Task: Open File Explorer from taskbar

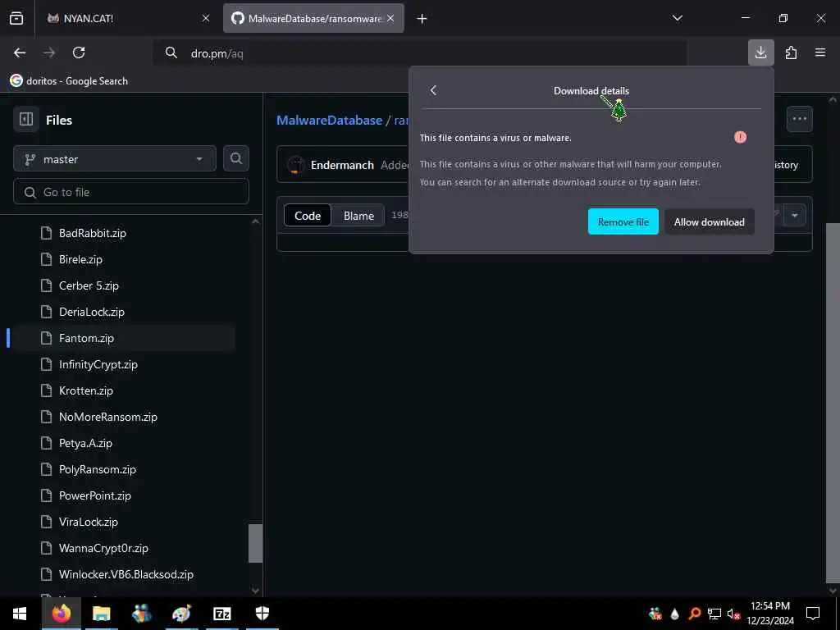Action: tap(101, 614)
